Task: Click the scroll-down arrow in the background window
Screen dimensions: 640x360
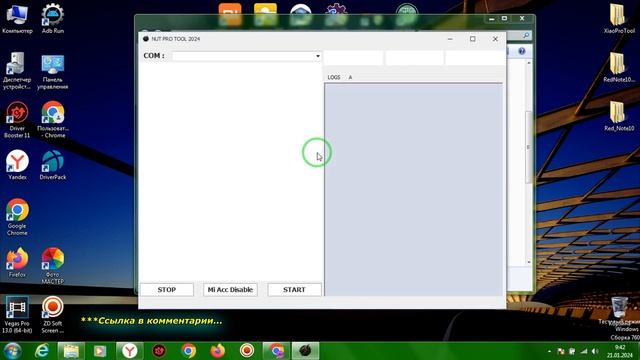Action: click(529, 262)
